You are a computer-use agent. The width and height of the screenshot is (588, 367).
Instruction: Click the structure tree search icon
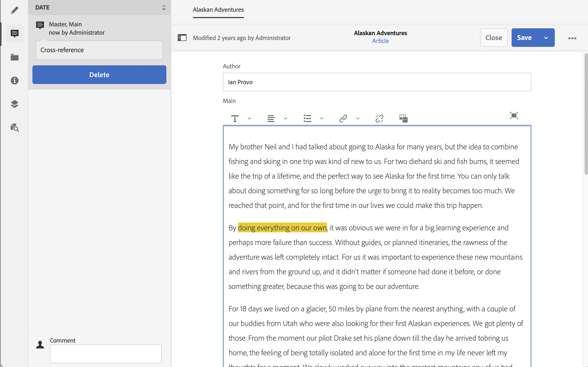pos(14,127)
